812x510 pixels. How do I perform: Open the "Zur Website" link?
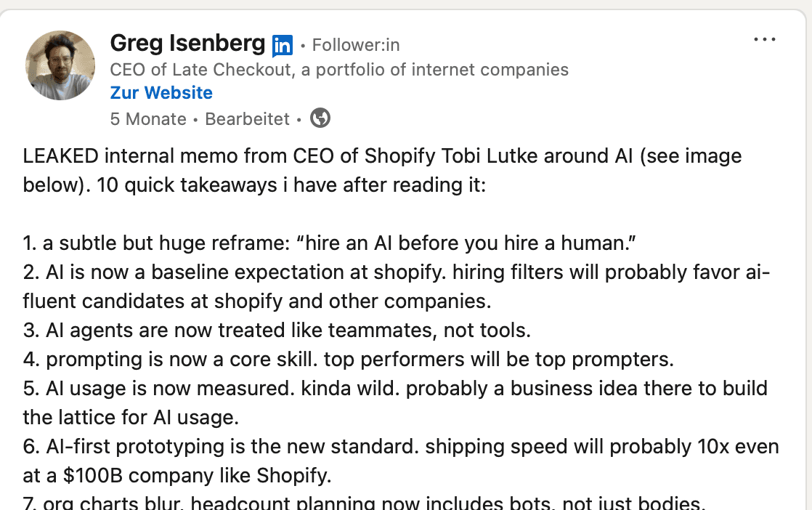tap(161, 92)
